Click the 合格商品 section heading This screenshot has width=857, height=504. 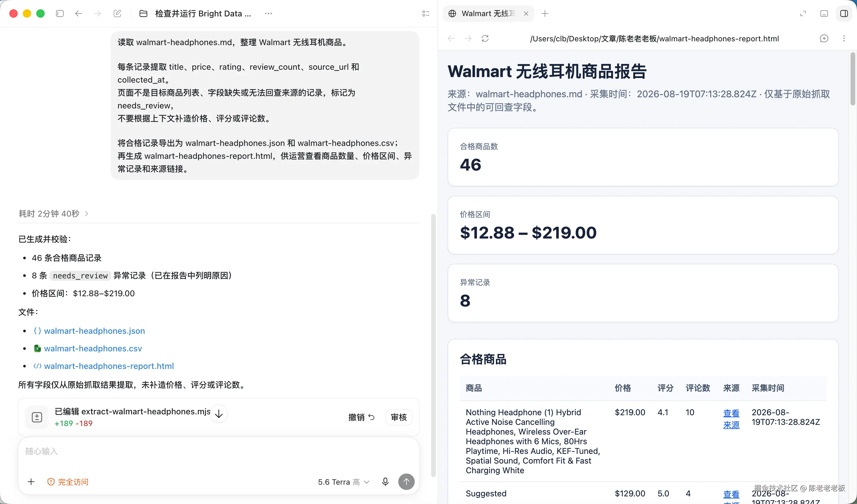point(483,359)
